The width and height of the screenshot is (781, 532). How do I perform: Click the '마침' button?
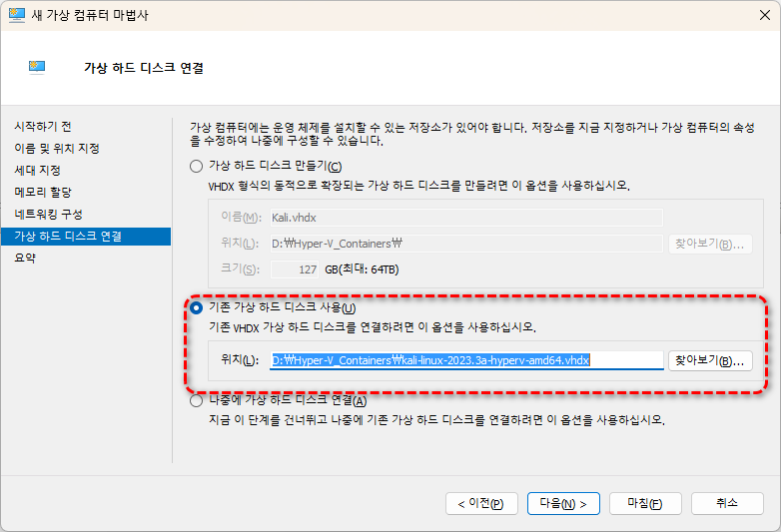[x=645, y=504]
